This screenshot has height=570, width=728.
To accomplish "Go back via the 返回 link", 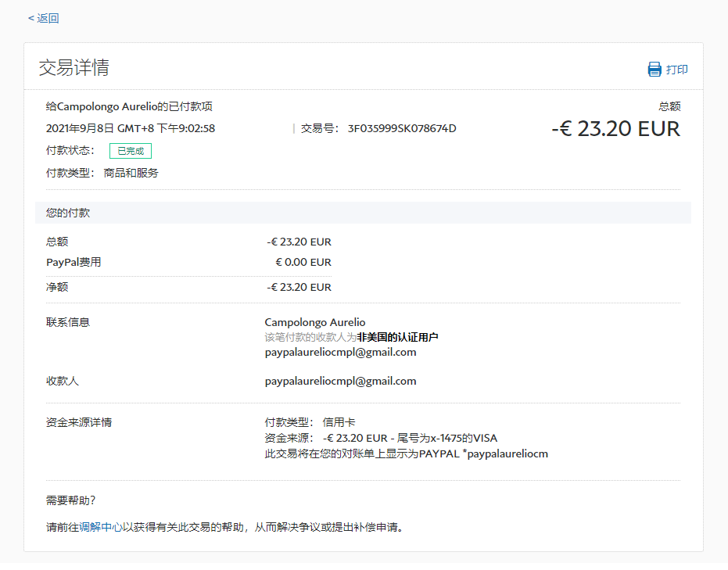I will click(x=48, y=18).
